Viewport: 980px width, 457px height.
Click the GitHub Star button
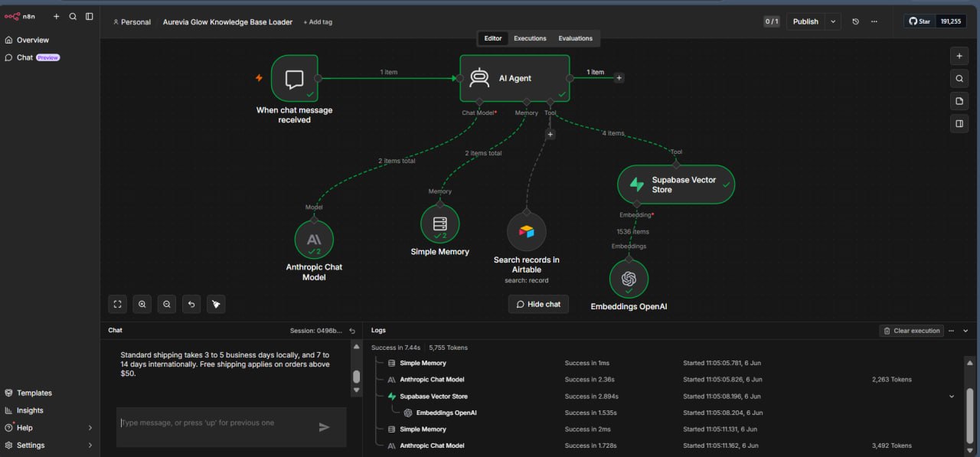920,21
